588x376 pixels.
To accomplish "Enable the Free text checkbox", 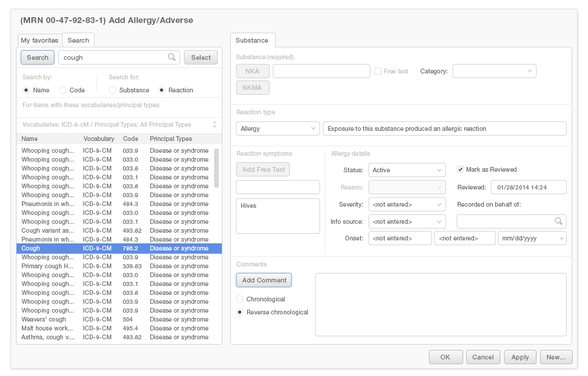I will click(x=378, y=71).
